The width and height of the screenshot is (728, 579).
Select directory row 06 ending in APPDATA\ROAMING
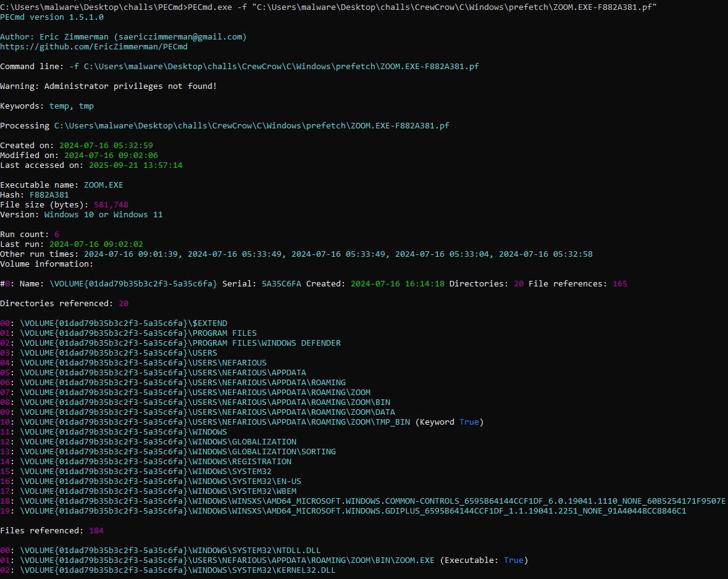pos(173,383)
